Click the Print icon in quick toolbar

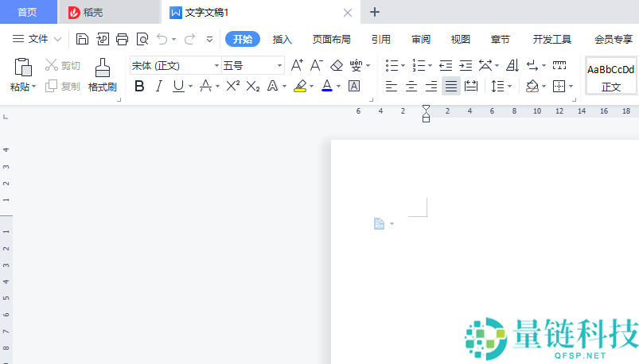pyautogui.click(x=122, y=39)
